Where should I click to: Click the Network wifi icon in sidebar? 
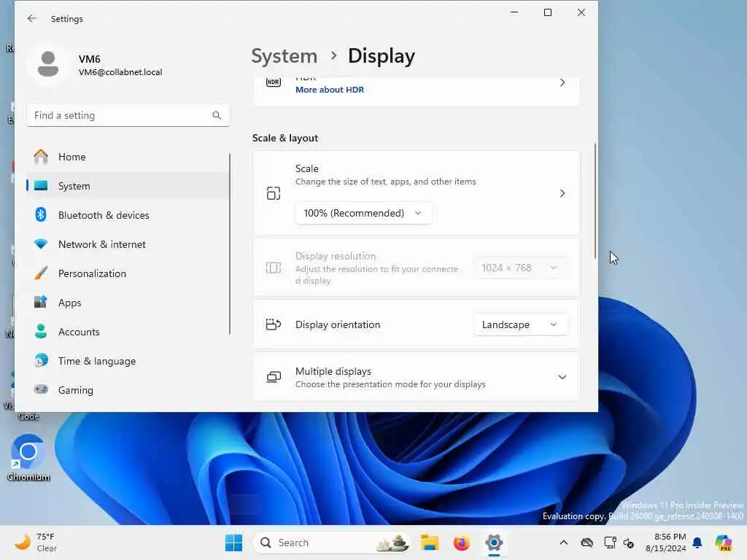pos(41,244)
